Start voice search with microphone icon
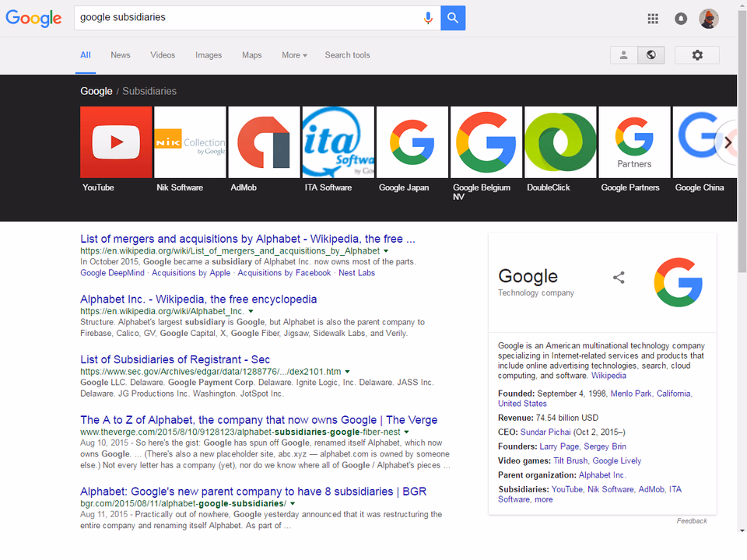Screen dimensions: 747x560 428,18
